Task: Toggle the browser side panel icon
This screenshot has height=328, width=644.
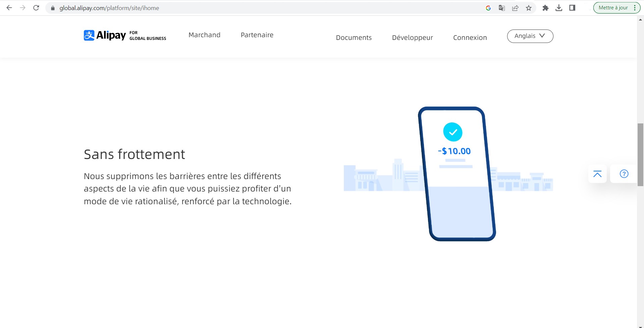Action: coord(572,8)
